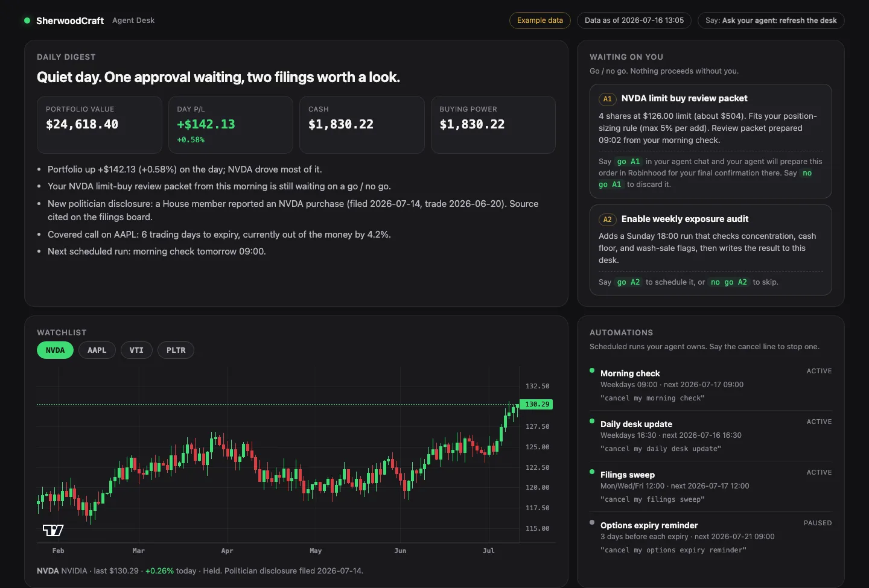This screenshot has width=869, height=588.
Task: Click "Mon/Wed/Fri 12:00" schedule line
Action: pos(675,486)
